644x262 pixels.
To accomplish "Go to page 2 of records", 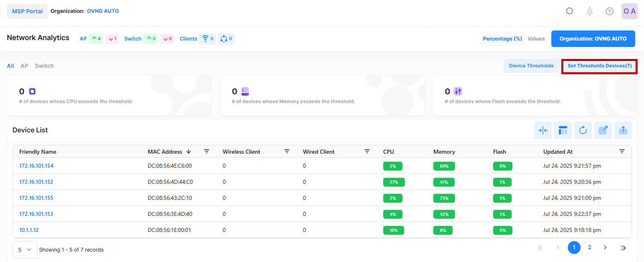I will [589, 248].
